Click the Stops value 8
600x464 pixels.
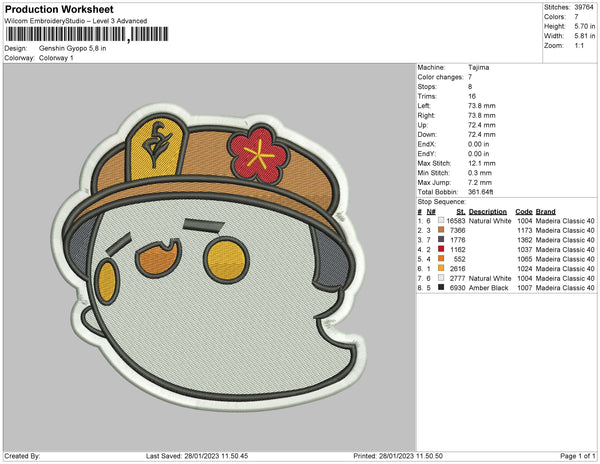coord(470,87)
